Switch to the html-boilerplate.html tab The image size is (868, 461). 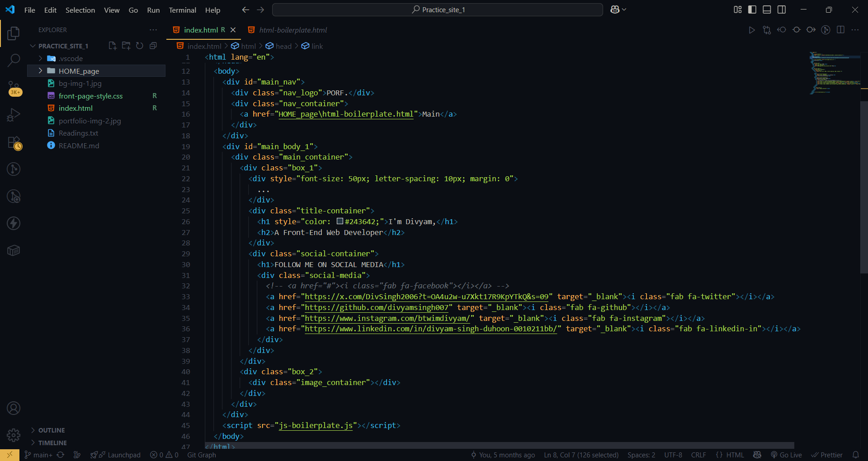coord(293,30)
